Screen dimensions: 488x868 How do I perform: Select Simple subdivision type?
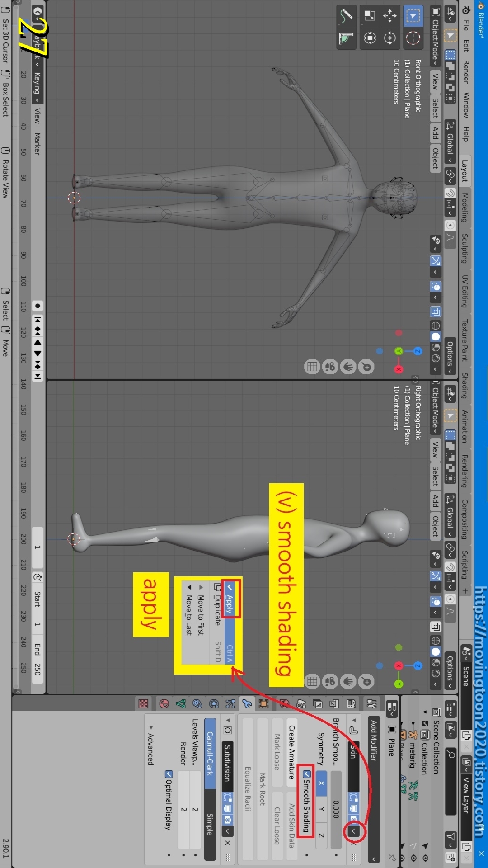pyautogui.click(x=210, y=824)
